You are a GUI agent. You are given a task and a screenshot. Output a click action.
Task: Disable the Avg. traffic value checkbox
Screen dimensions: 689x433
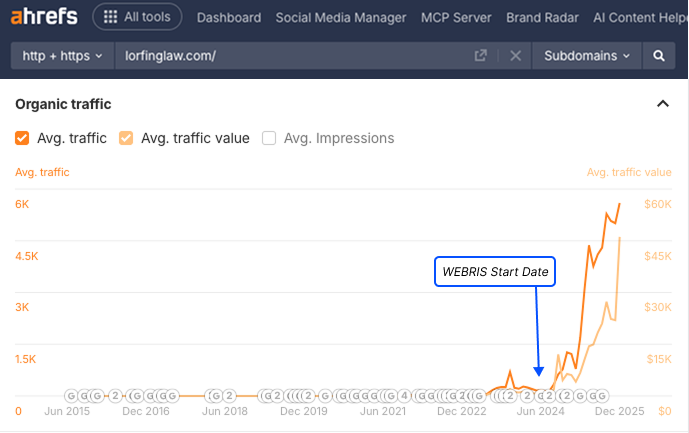[x=126, y=138]
